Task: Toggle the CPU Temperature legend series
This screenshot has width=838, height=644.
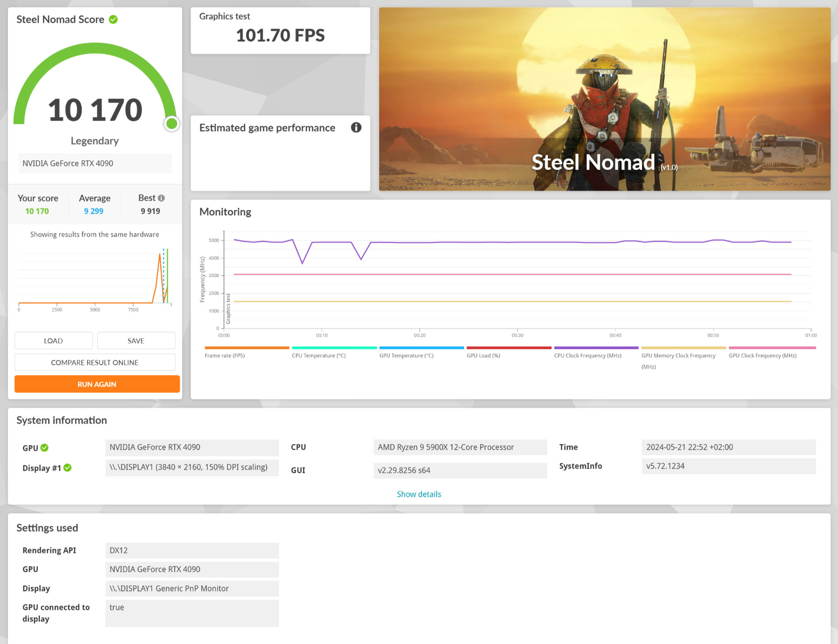Action: [334, 352]
